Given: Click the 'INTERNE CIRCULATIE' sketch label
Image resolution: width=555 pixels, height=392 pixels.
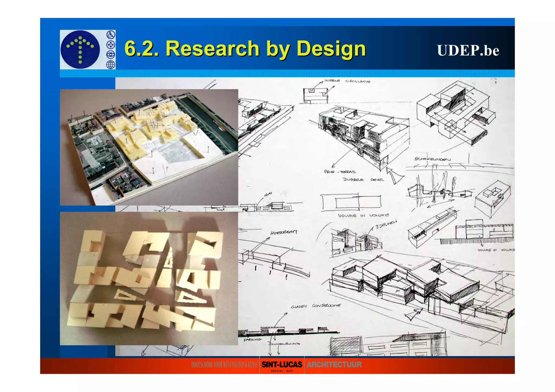Looking at the screenshot, I should click(x=347, y=81).
